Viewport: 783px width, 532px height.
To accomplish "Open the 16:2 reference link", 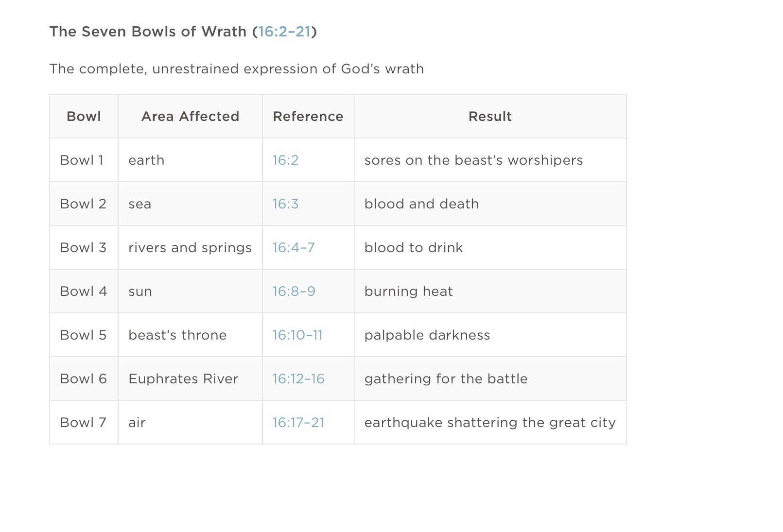I will pos(285,160).
